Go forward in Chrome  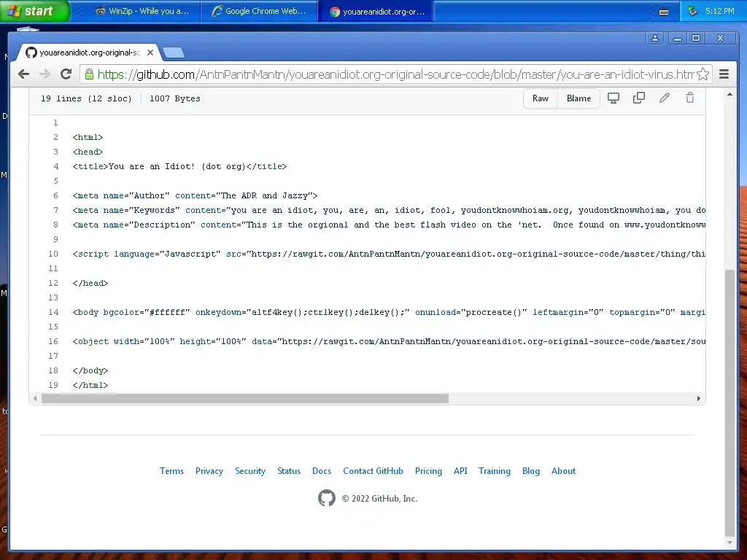click(x=44, y=74)
